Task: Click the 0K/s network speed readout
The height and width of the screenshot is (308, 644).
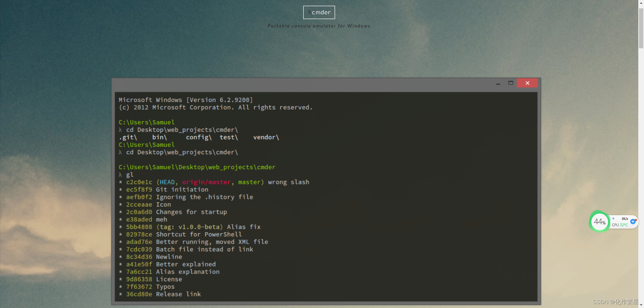Action: click(x=625, y=219)
